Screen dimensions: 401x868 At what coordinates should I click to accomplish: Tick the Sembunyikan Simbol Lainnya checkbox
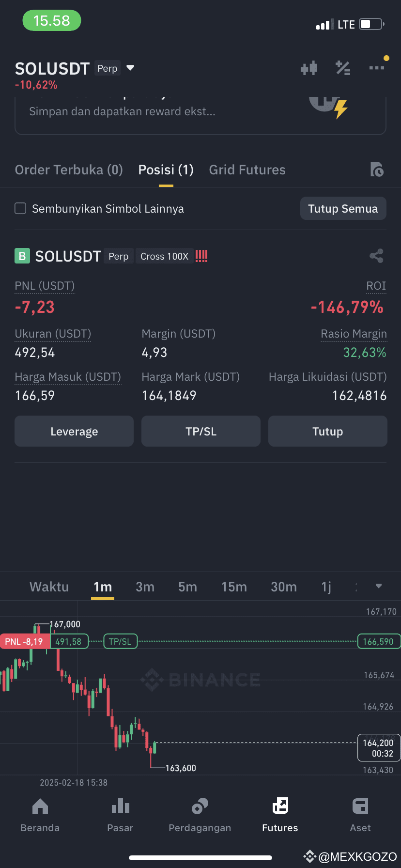20,208
